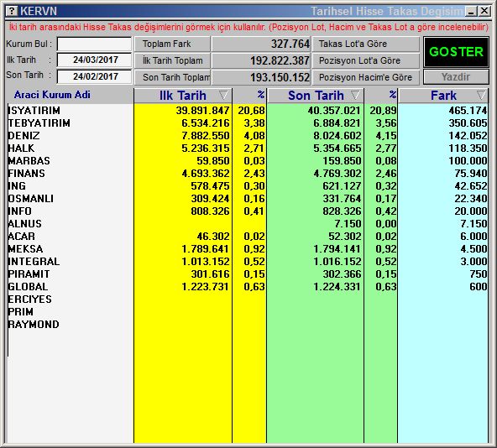The height and width of the screenshot is (448, 497).
Task: Sort by Son Tarih triangle icon
Action: coord(356,95)
